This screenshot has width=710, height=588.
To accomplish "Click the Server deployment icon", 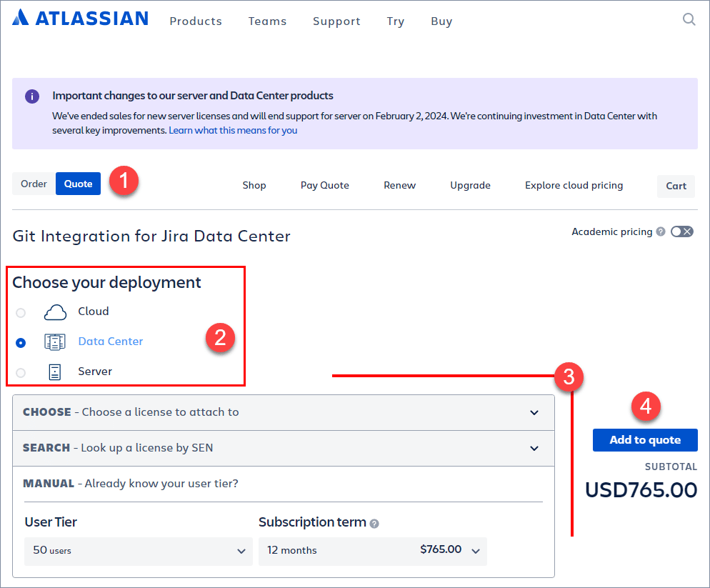I will tap(54, 371).
